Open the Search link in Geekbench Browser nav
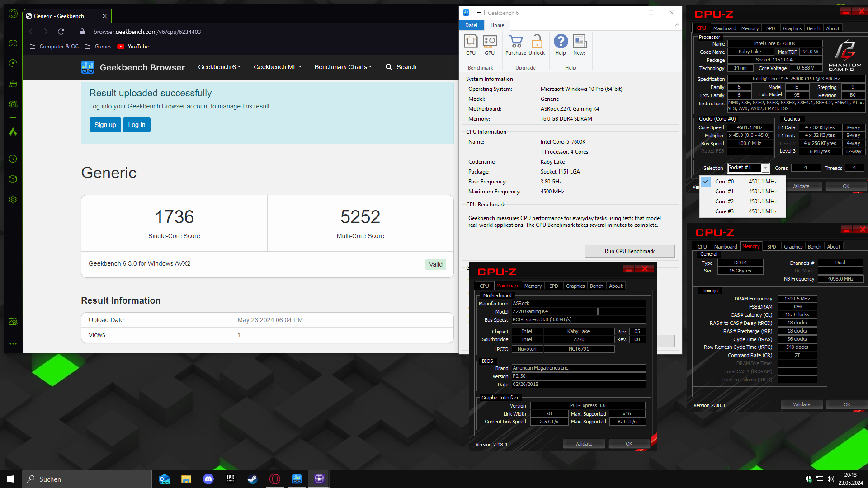Image resolution: width=868 pixels, height=488 pixels. (x=401, y=67)
